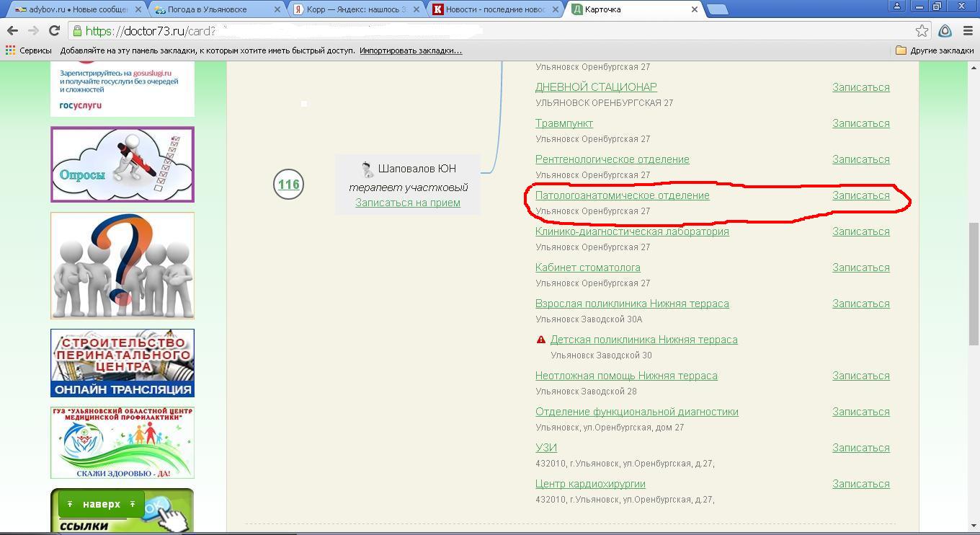Open the Другие закладки folder
980x535 pixels.
[x=934, y=50]
